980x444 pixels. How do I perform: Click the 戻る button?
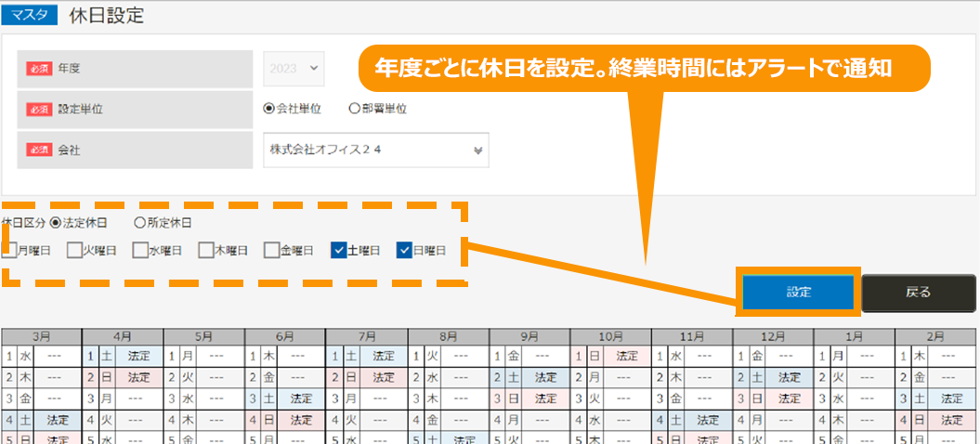coord(918,292)
